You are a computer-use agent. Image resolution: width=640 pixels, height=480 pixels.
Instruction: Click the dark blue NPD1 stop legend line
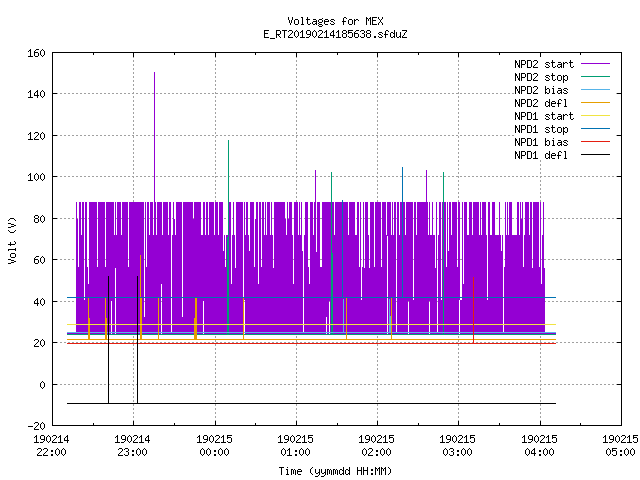(x=595, y=129)
